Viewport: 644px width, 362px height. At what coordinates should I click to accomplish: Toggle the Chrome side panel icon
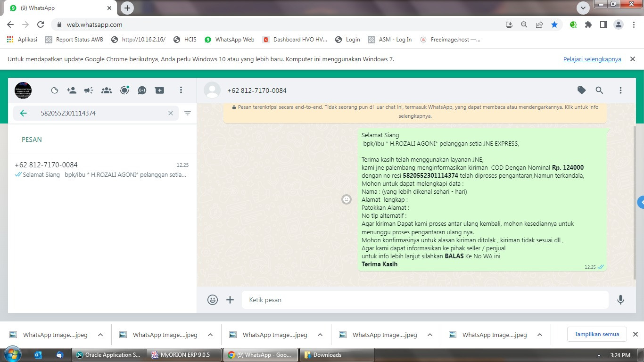(603, 25)
